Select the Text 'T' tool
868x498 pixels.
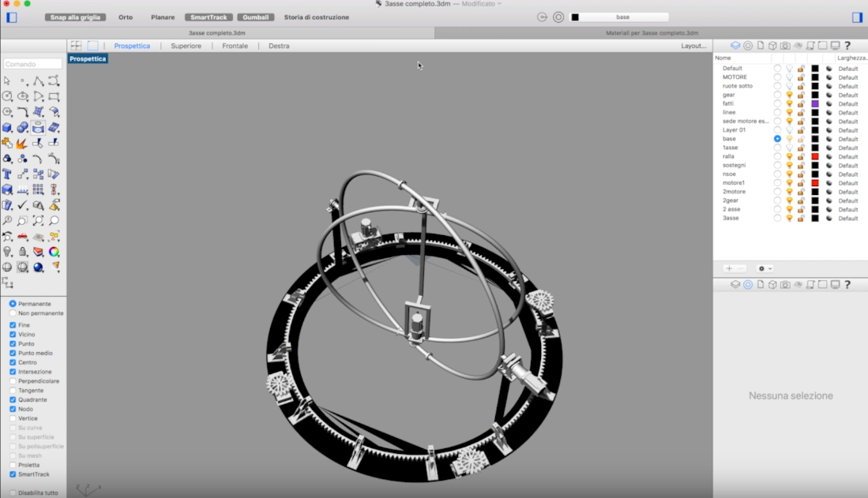tap(7, 174)
